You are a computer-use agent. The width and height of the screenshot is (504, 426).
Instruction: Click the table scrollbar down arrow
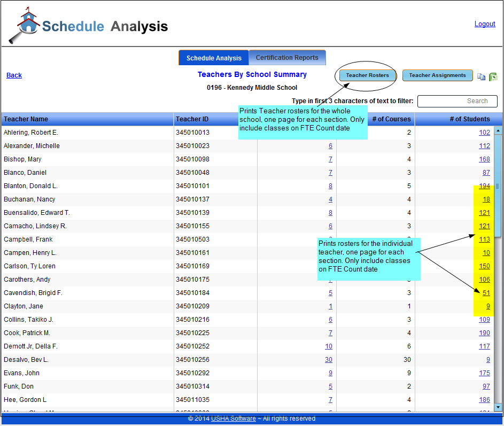tap(498, 407)
